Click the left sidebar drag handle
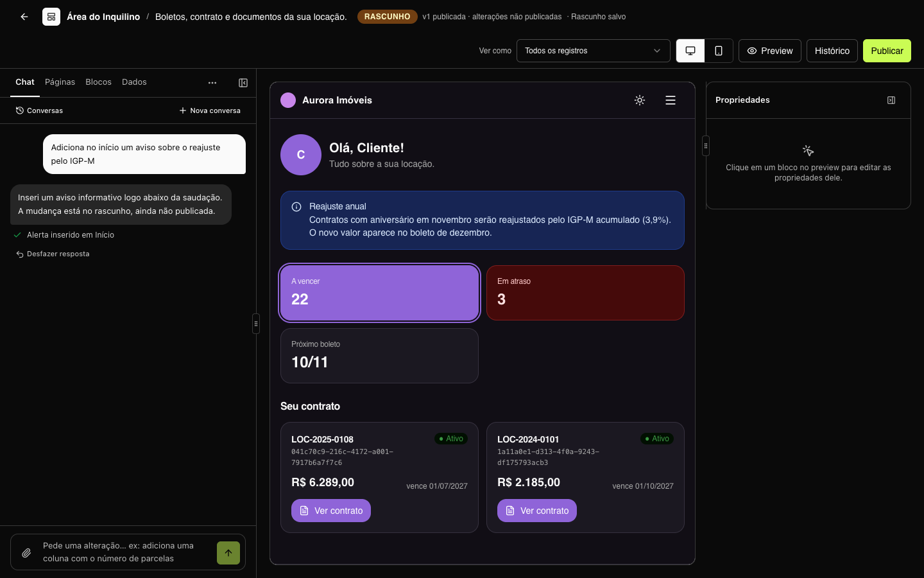 click(x=256, y=324)
